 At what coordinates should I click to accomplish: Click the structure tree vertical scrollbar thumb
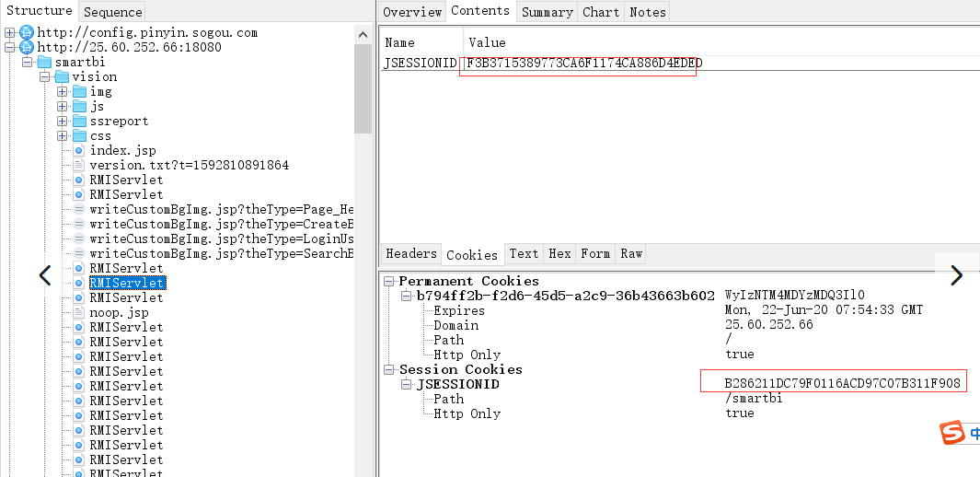363,88
